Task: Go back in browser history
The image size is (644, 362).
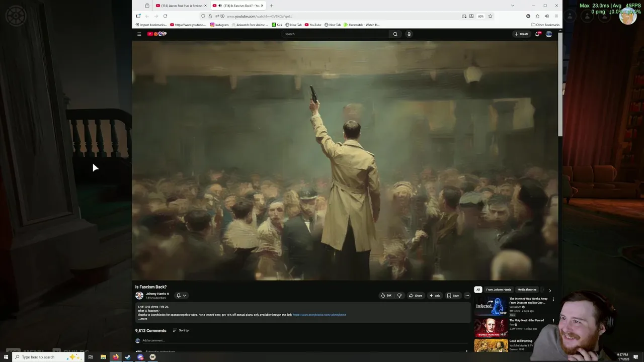Action: [147, 16]
